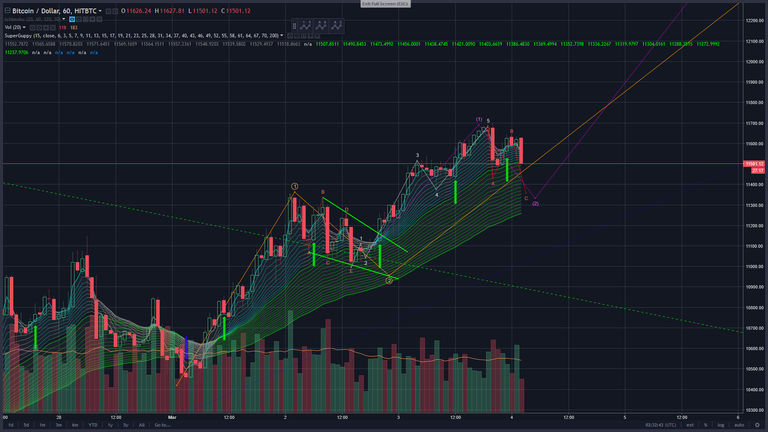Set chart range to 5d

(26, 425)
